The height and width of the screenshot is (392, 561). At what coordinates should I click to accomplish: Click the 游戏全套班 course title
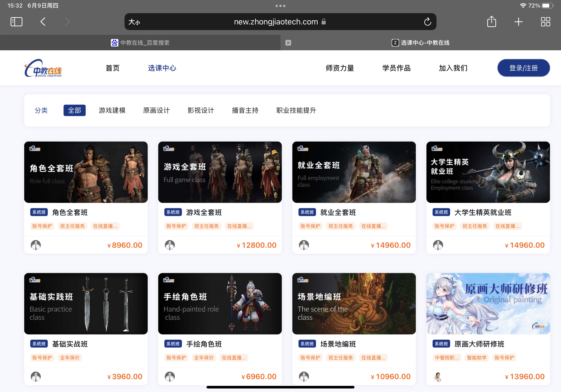click(x=204, y=212)
